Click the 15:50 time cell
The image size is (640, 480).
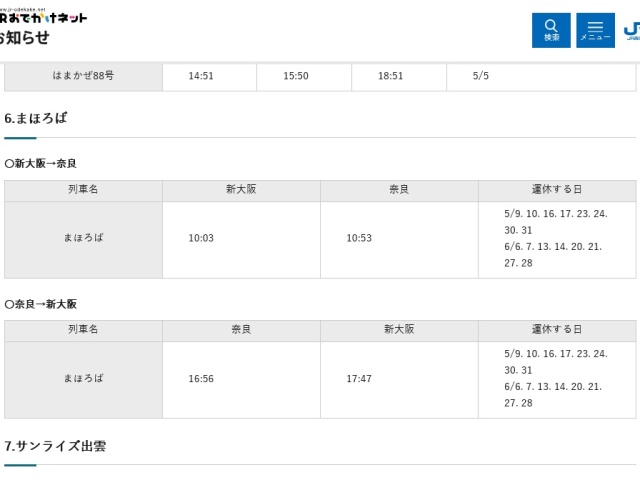296,76
